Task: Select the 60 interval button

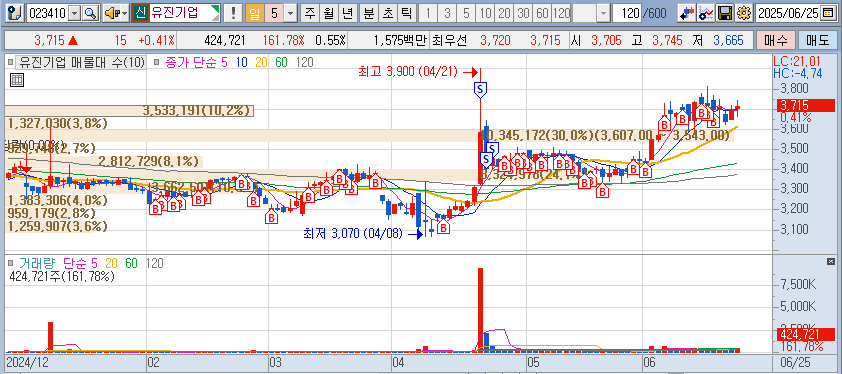Action: click(x=542, y=13)
